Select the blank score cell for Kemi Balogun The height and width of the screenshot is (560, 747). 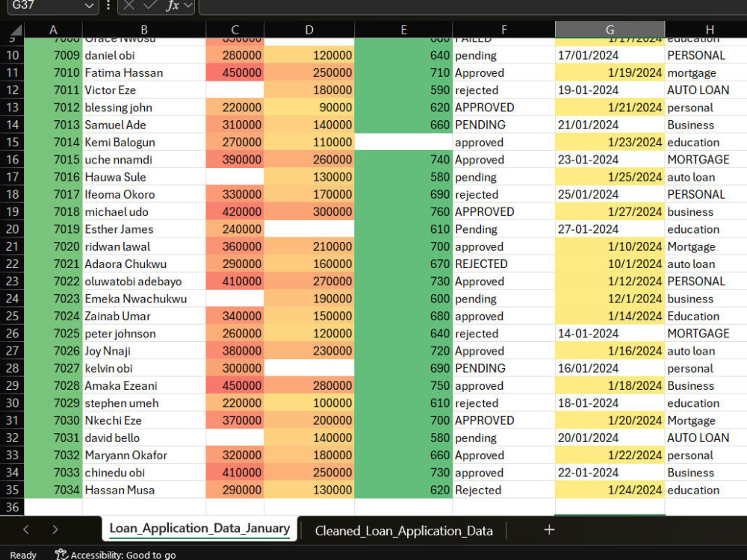coord(403,142)
